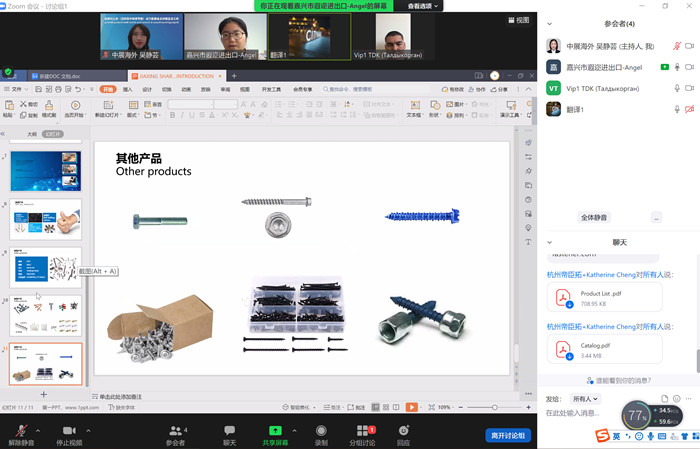Click the bold B formatting icon
Viewport: 700px width, 449px height.
[x=172, y=115]
